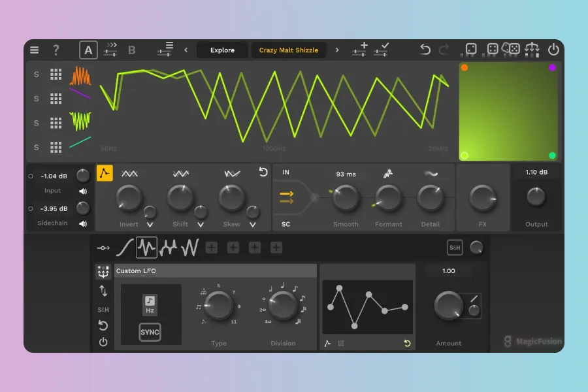Open the Skew dropdown arrow
The height and width of the screenshot is (392, 588).
tap(252, 225)
